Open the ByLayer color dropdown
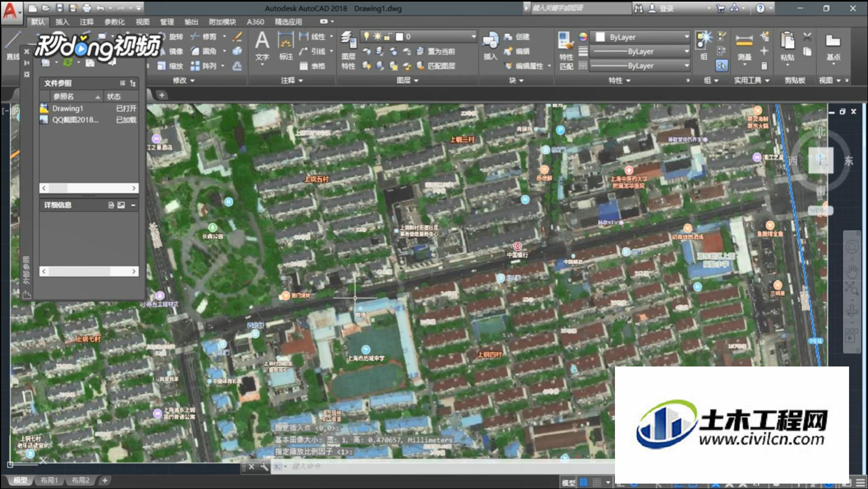Screen dimensions: 868x489 (686, 37)
